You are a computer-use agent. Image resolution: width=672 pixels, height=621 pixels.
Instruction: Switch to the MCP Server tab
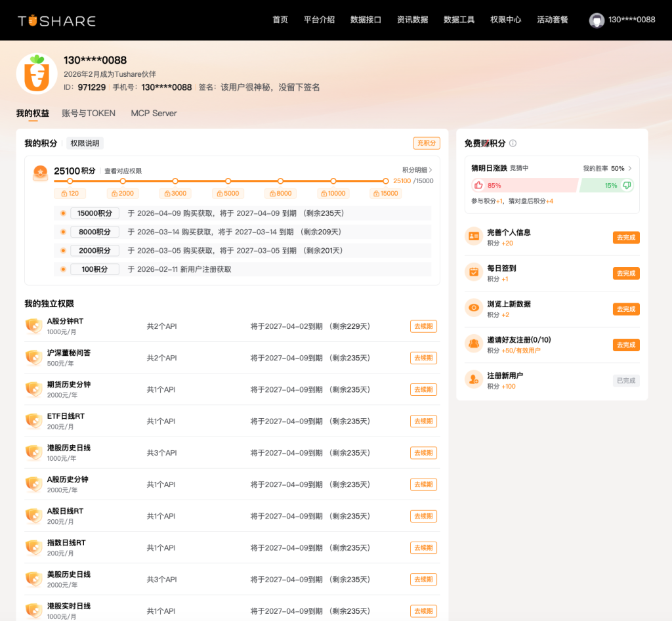tap(154, 113)
